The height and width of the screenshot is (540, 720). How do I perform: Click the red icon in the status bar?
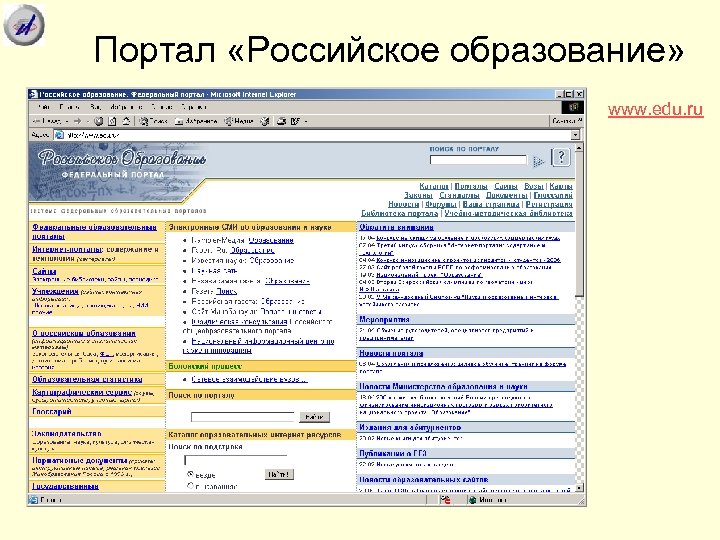pyautogui.click(x=445, y=500)
